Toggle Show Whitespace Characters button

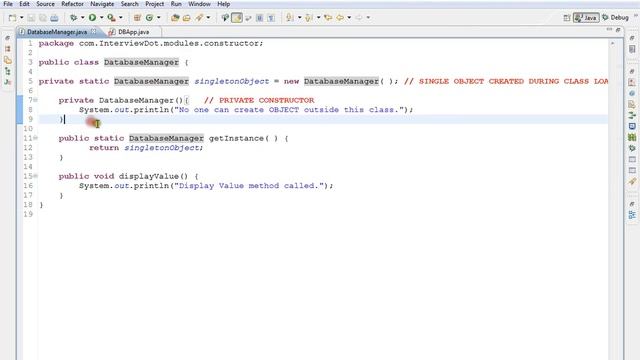[x=271, y=18]
